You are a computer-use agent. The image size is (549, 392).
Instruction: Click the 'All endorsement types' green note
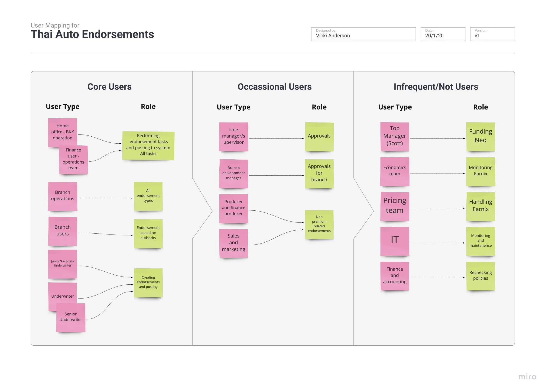(148, 196)
